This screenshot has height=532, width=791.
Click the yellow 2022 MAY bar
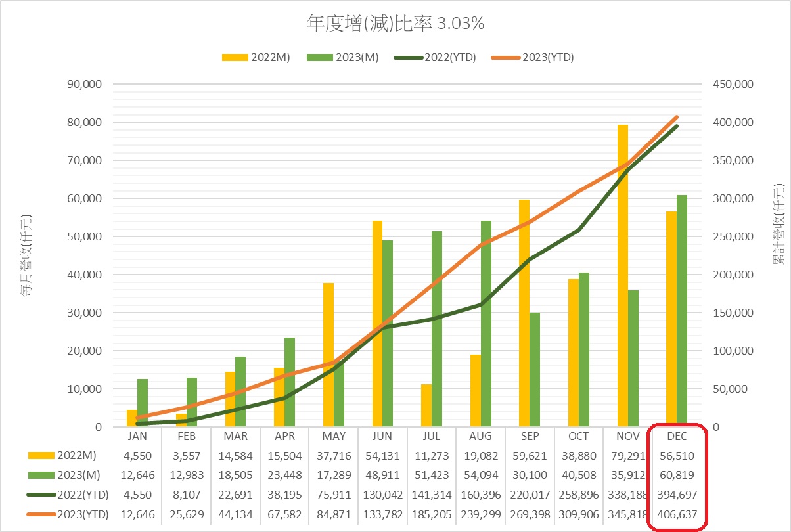pos(328,355)
